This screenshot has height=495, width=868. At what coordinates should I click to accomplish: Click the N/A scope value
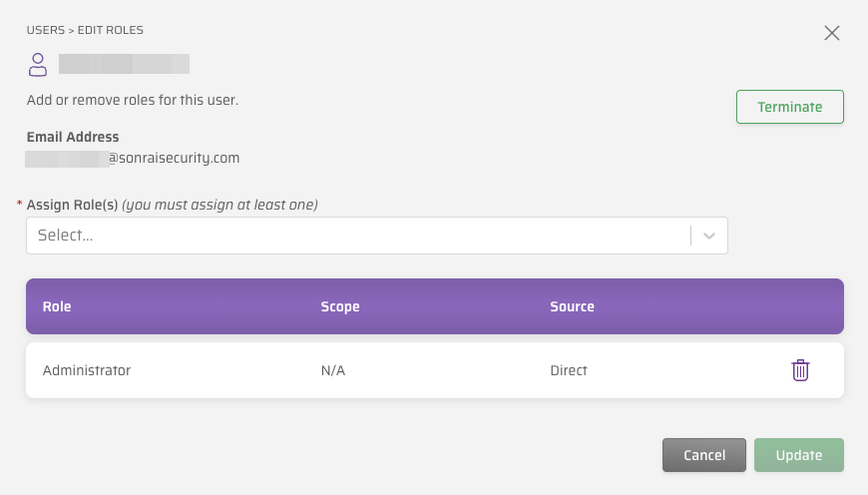click(333, 370)
